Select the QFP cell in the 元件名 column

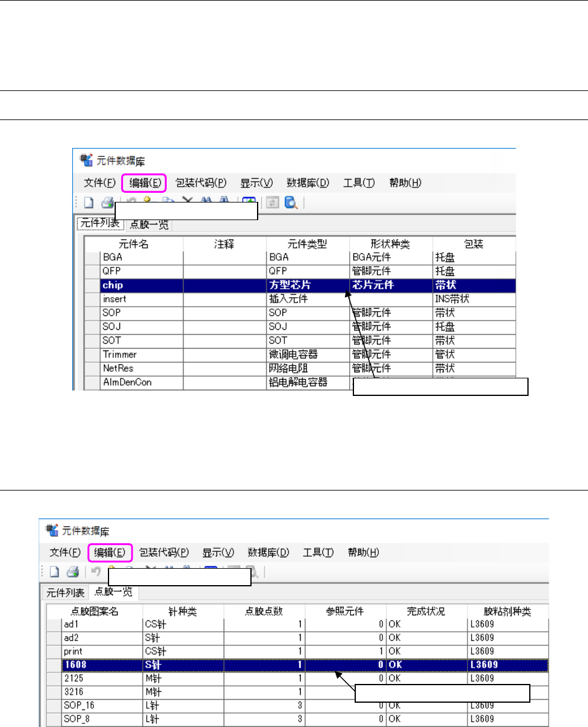141,271
